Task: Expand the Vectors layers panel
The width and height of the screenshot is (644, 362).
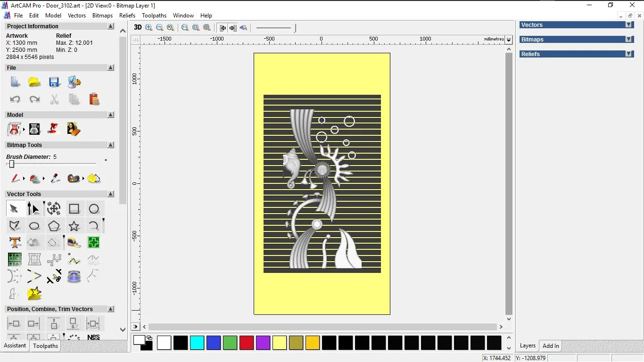Action: tap(628, 25)
